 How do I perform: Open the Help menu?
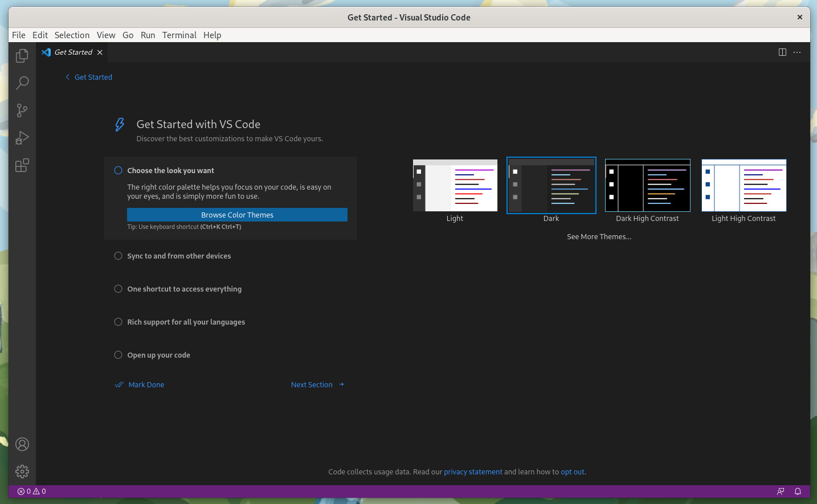click(x=213, y=35)
